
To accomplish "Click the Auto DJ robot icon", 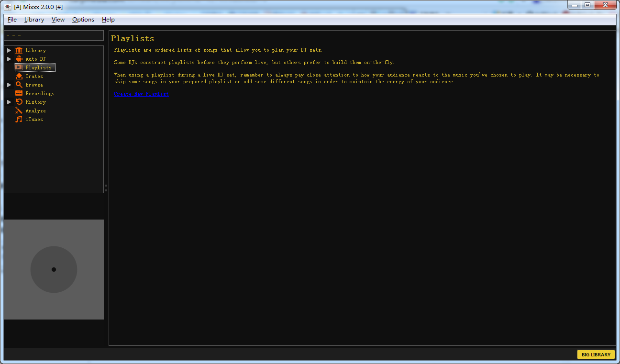I will pos(19,59).
